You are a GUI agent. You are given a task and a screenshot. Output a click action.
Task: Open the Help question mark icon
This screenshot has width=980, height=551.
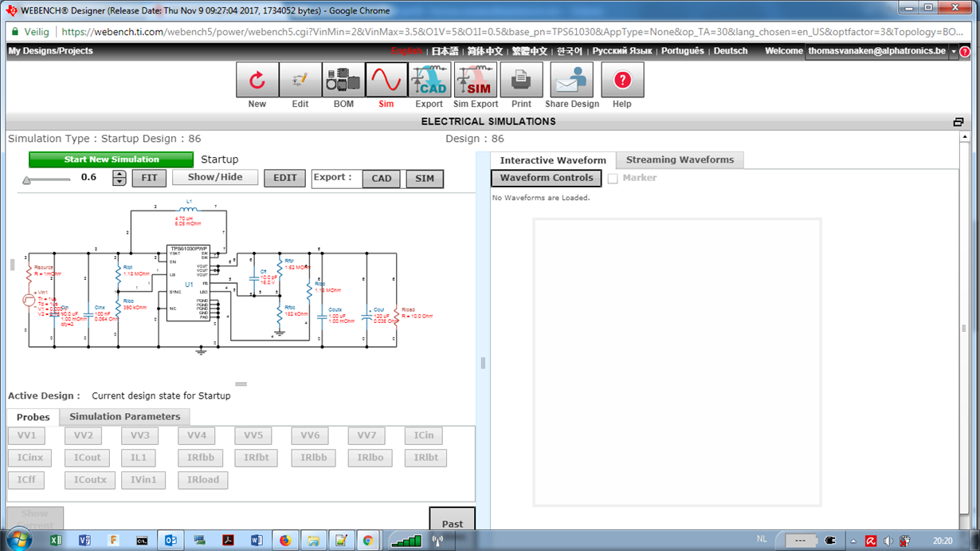point(622,80)
